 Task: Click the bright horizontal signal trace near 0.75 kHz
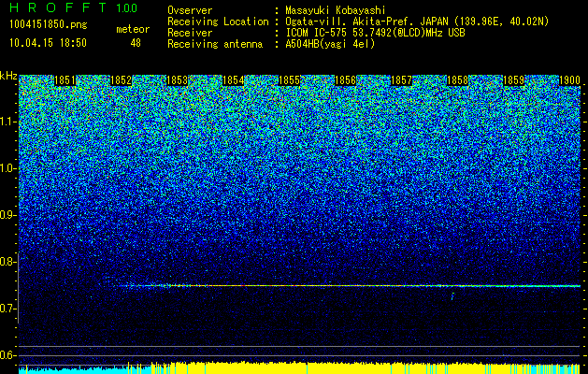tap(349, 286)
